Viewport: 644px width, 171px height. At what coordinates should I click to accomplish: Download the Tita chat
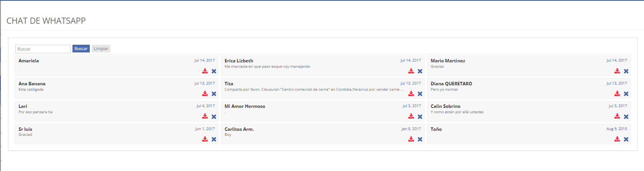tap(411, 94)
